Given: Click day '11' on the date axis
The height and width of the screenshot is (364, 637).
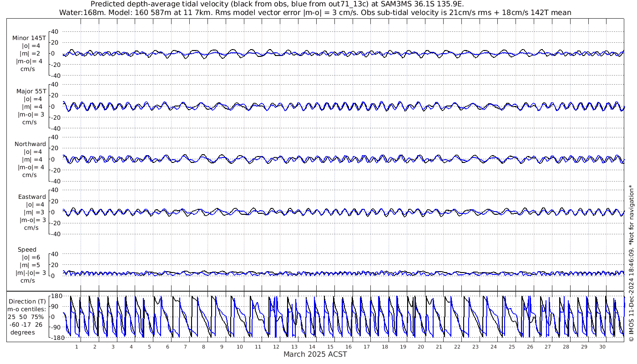Looking at the screenshot, I should (258, 347).
